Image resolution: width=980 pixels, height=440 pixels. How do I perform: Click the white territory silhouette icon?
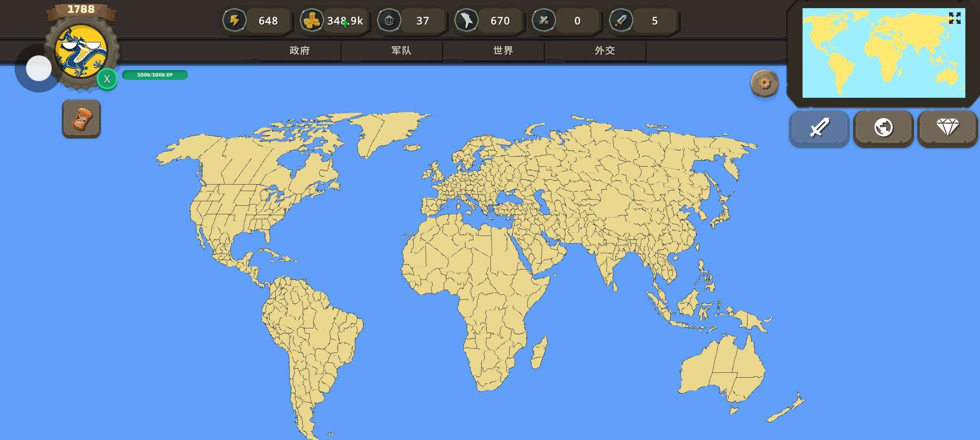pos(466,20)
